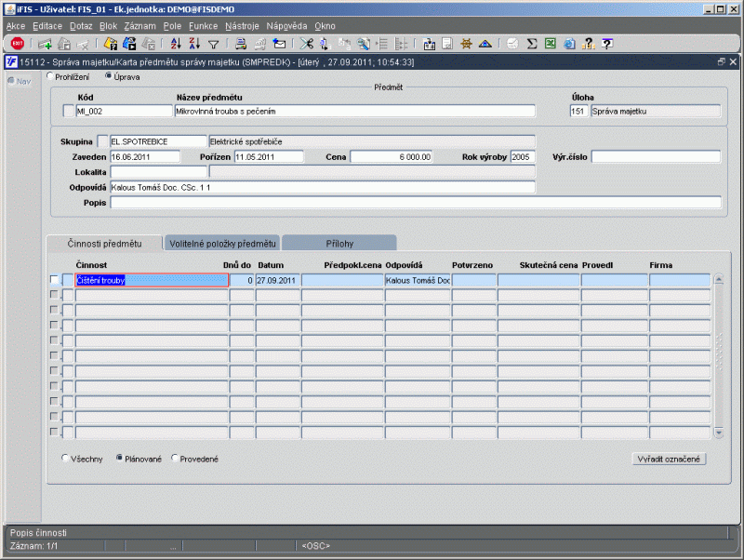Click the Sigma sum icon
This screenshot has width=744, height=560.
pos(532,44)
